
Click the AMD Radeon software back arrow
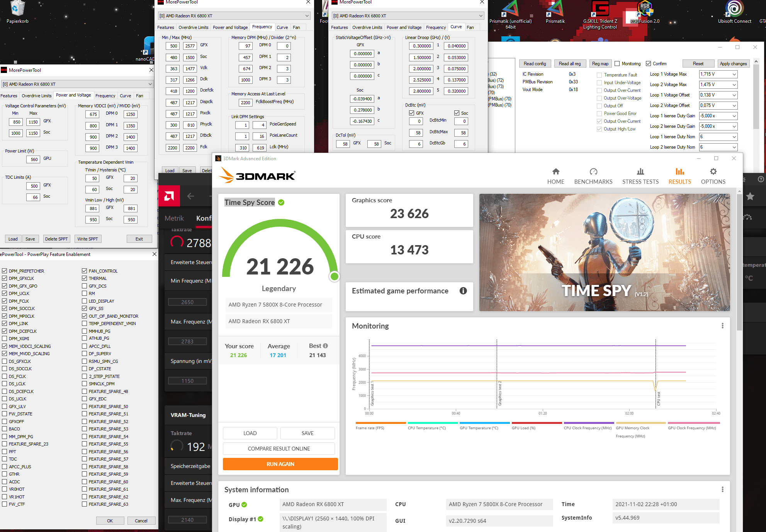coord(190,196)
